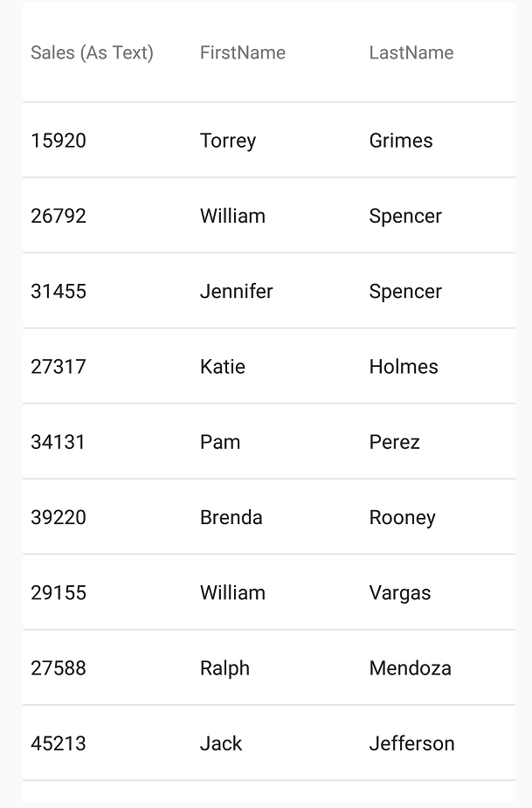Click the LastName column header
Viewport: 532px width, 808px height.
click(x=411, y=52)
